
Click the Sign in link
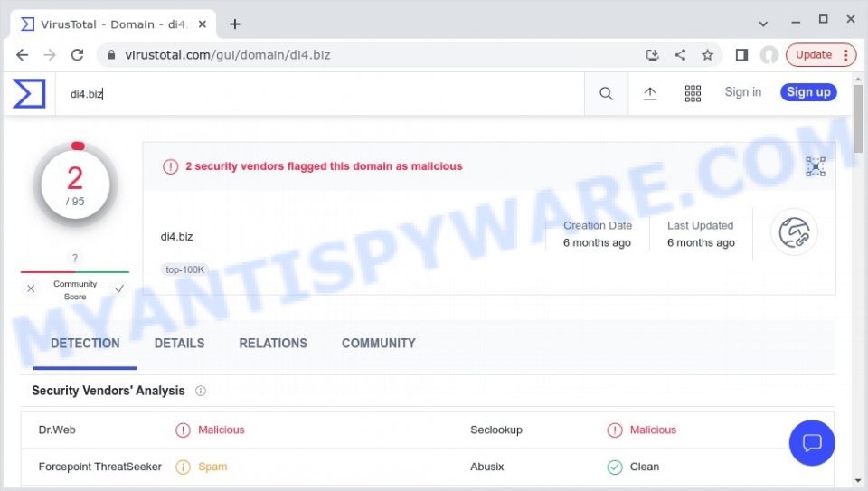pos(743,92)
